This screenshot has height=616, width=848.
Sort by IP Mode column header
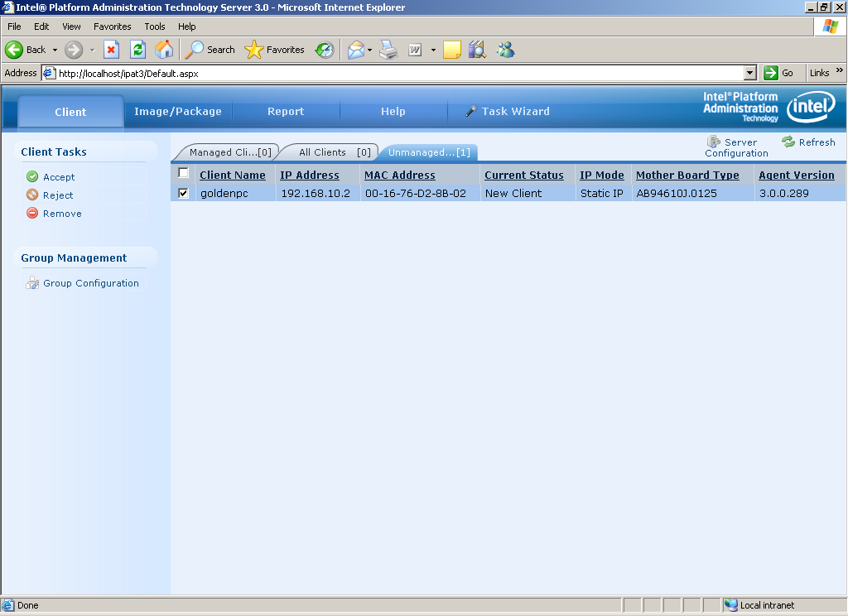point(602,176)
